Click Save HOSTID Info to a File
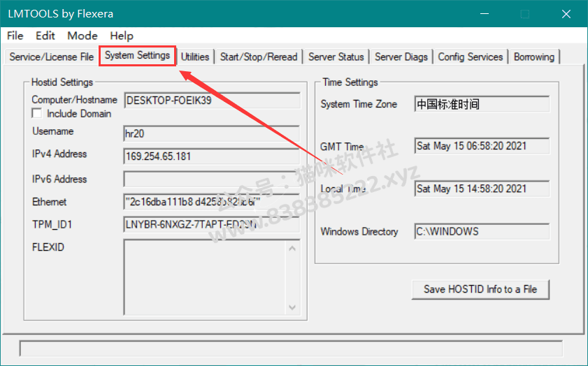The image size is (588, 366). pyautogui.click(x=480, y=289)
